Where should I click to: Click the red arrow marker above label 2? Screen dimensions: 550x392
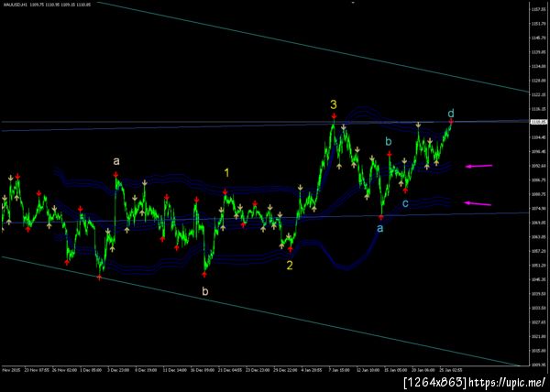[x=290, y=249]
